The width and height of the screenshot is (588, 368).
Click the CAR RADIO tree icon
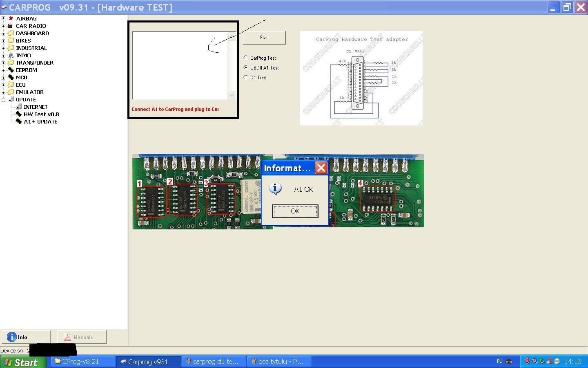point(11,26)
